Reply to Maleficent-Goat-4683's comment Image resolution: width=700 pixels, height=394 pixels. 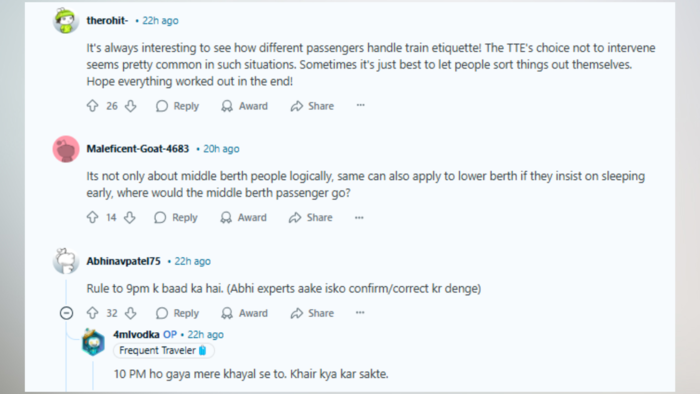[x=176, y=217]
